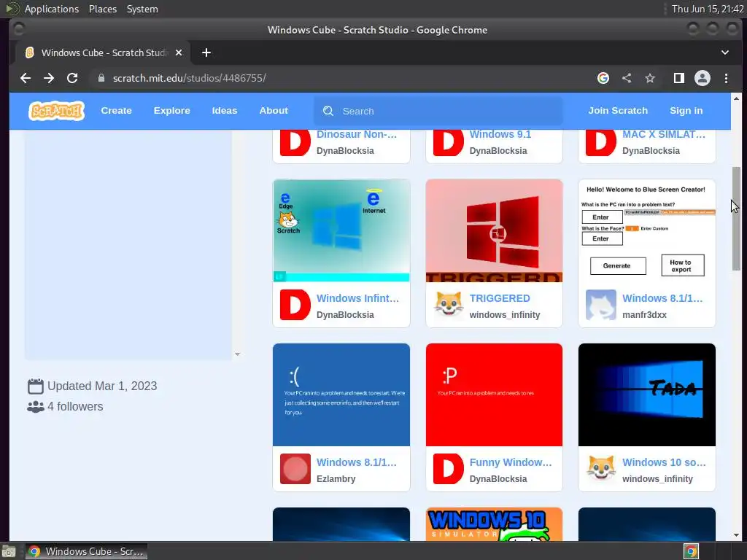Open the About page
The height and width of the screenshot is (560, 747).
coord(274,111)
